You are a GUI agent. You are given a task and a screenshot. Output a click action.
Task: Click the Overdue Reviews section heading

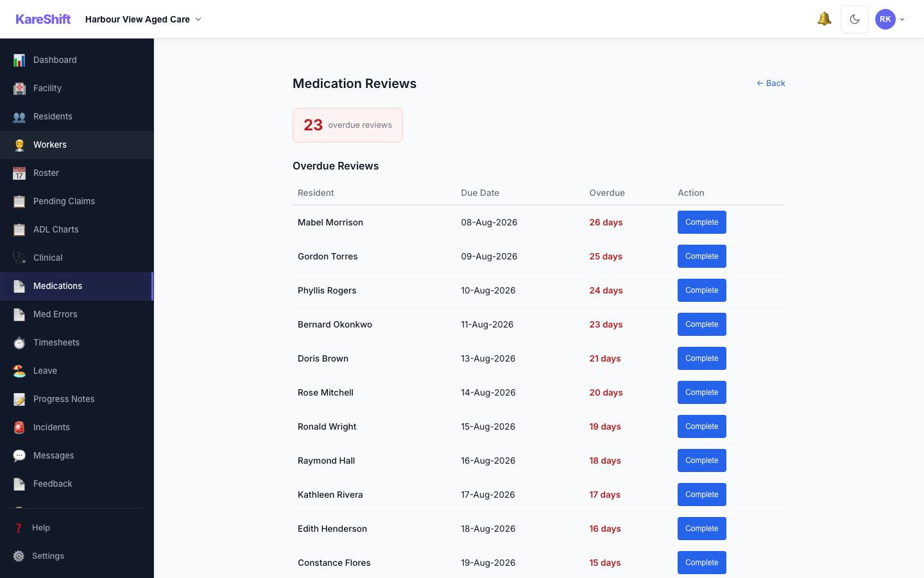pyautogui.click(x=336, y=166)
